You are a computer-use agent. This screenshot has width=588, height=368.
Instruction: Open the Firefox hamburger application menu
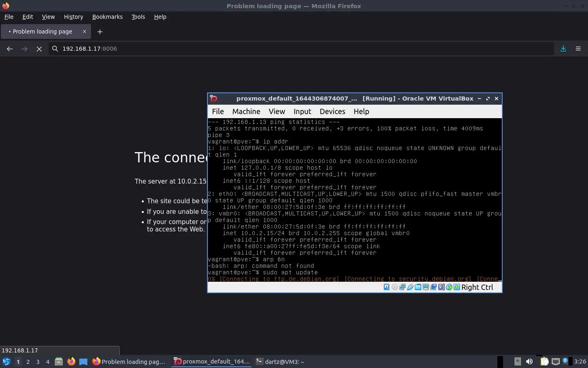[578, 49]
